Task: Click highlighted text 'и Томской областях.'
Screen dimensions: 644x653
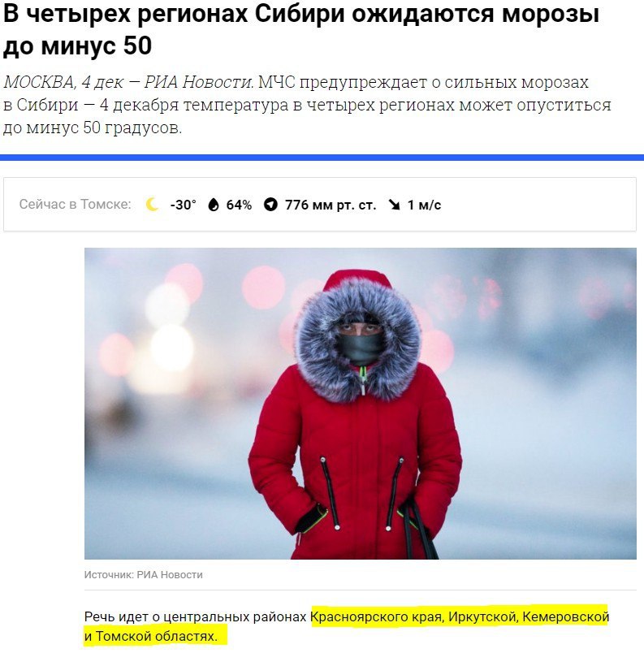Action: (151, 636)
